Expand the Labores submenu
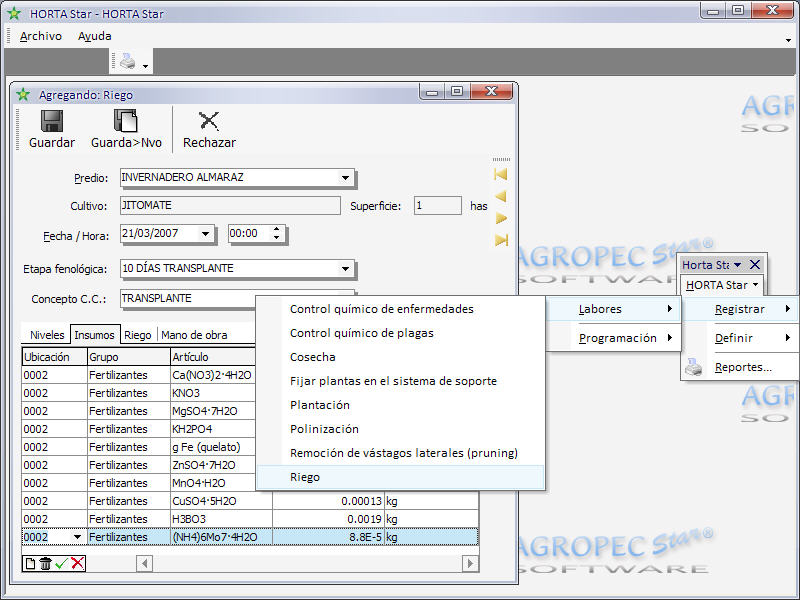This screenshot has height=600, width=800. pos(613,309)
